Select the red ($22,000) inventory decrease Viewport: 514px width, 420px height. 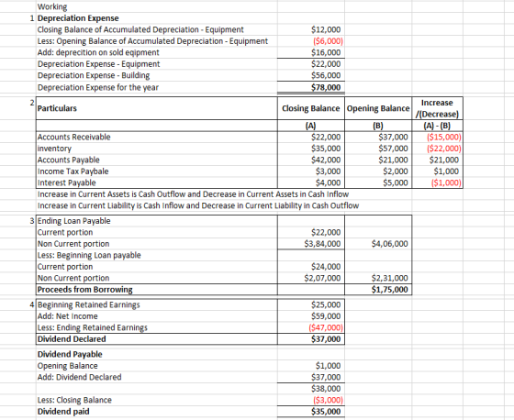pyautogui.click(x=444, y=149)
